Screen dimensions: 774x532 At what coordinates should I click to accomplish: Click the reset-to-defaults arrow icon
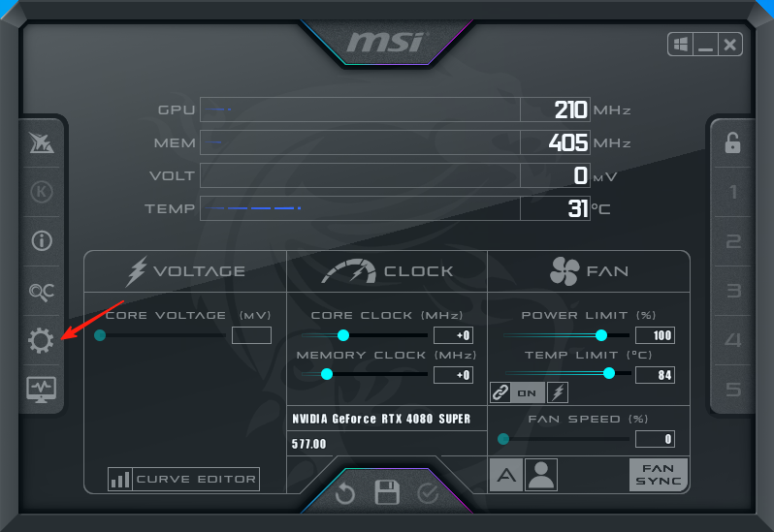tap(345, 494)
